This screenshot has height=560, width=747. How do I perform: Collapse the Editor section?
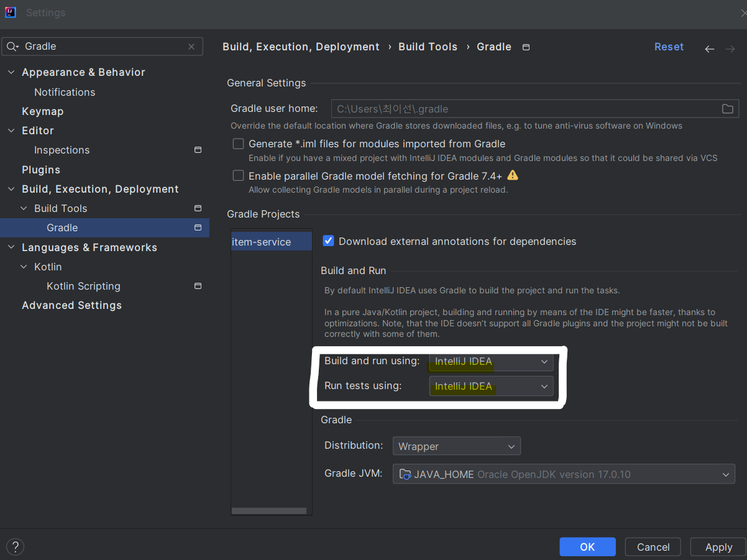click(11, 131)
